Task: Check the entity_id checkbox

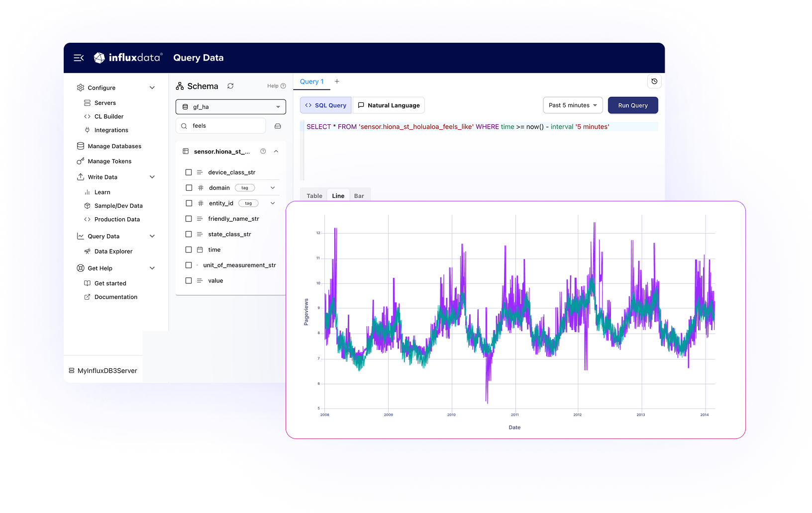Action: pos(189,203)
